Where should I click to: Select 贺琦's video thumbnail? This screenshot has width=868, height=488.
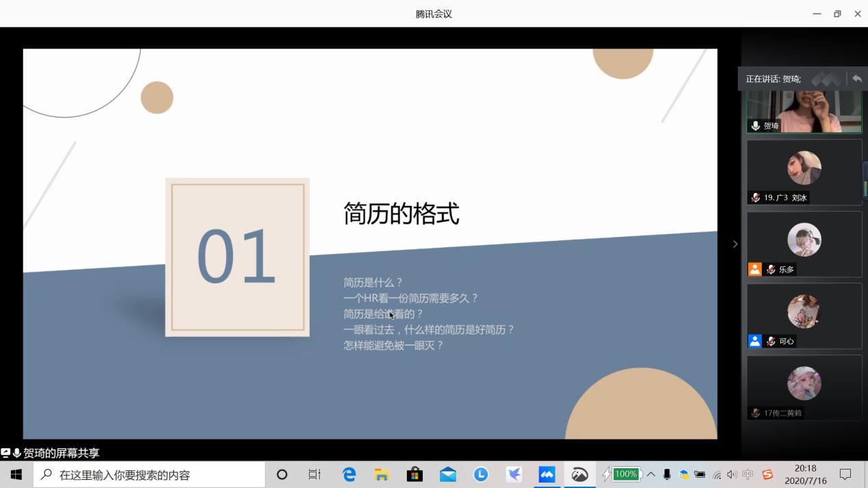point(804,111)
